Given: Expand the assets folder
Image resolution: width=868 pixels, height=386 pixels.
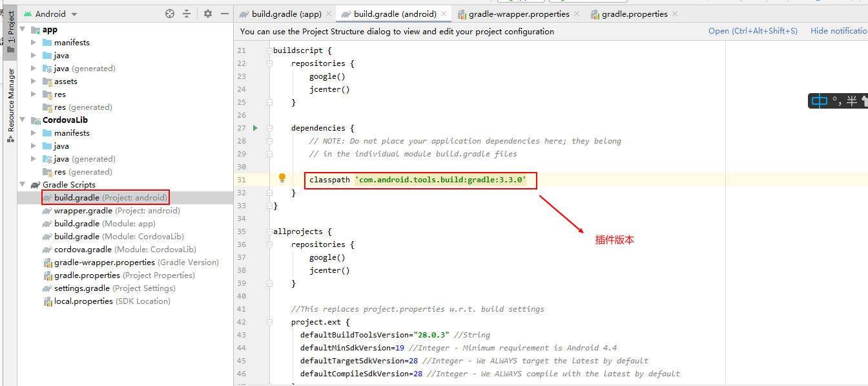Looking at the screenshot, I should (x=34, y=81).
